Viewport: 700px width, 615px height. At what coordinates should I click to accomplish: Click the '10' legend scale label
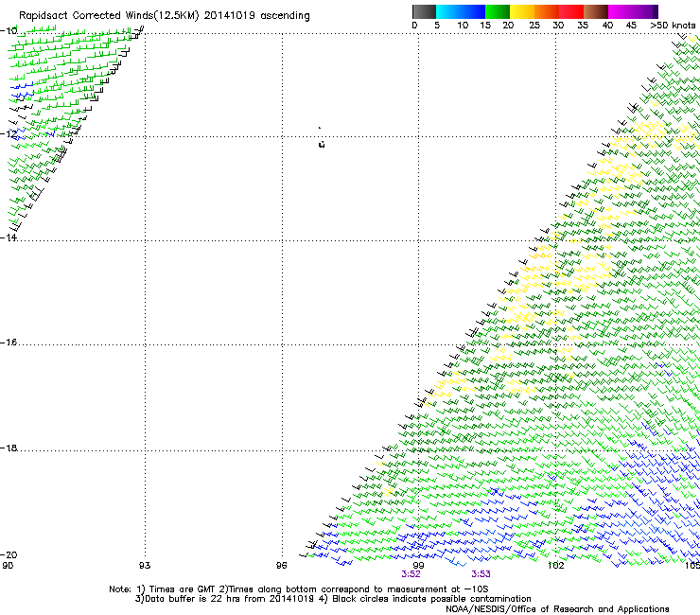[x=463, y=26]
